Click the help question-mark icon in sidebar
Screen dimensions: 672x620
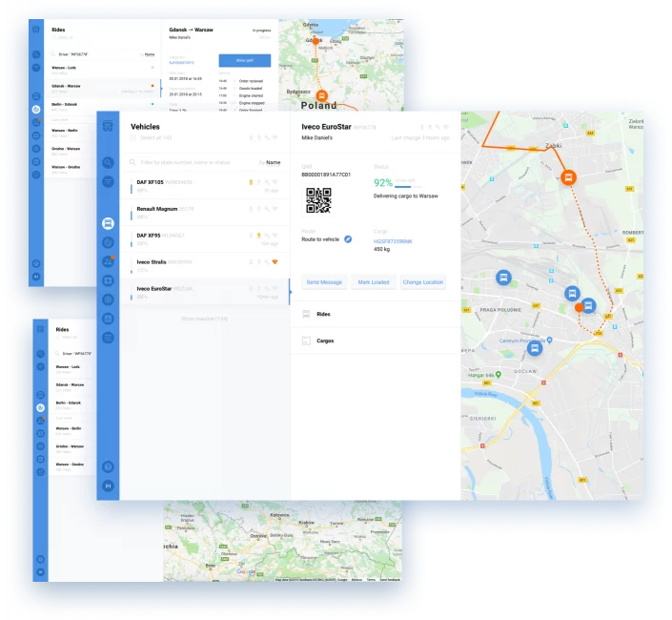pos(108,466)
